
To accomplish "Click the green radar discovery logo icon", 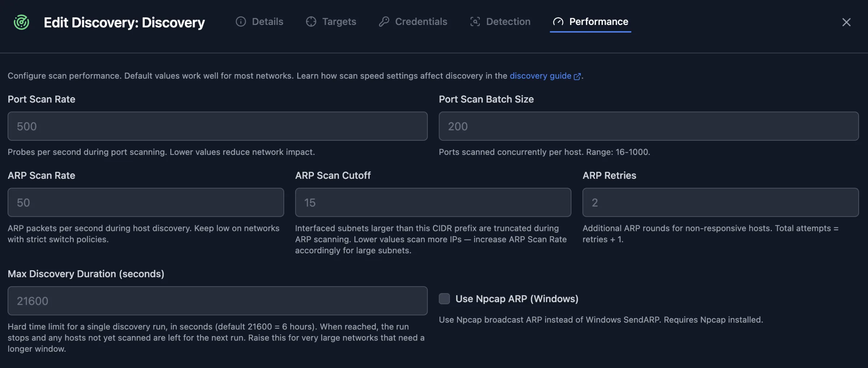I will [21, 22].
